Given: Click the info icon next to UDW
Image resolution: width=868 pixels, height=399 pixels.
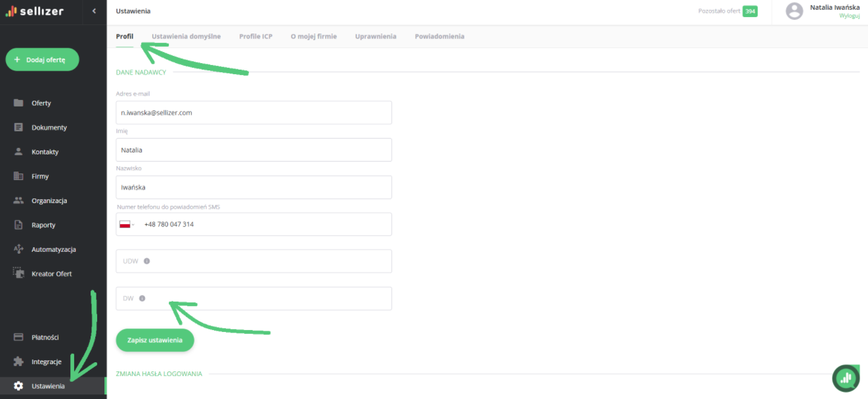Looking at the screenshot, I should coord(146,261).
